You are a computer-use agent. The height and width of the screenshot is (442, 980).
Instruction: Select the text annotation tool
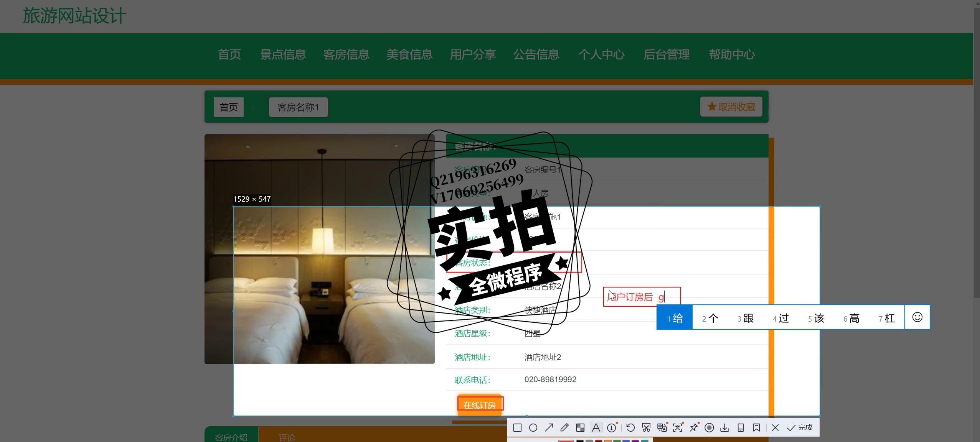tap(596, 427)
